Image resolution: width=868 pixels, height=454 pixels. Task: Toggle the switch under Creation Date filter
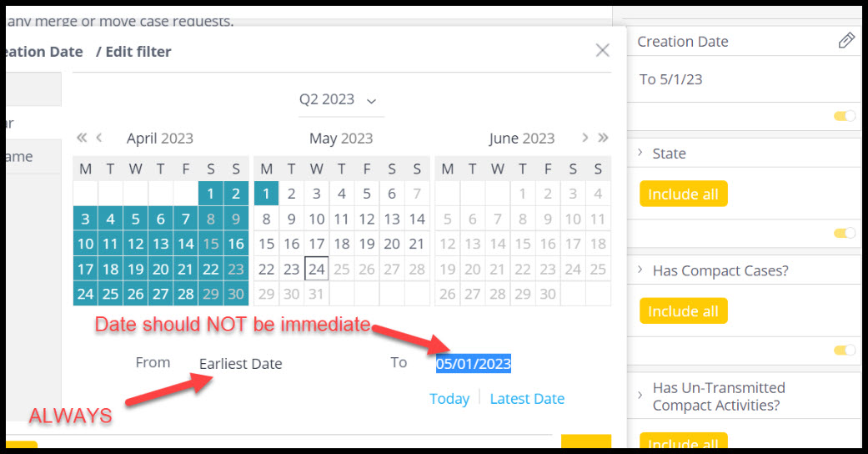tap(845, 116)
